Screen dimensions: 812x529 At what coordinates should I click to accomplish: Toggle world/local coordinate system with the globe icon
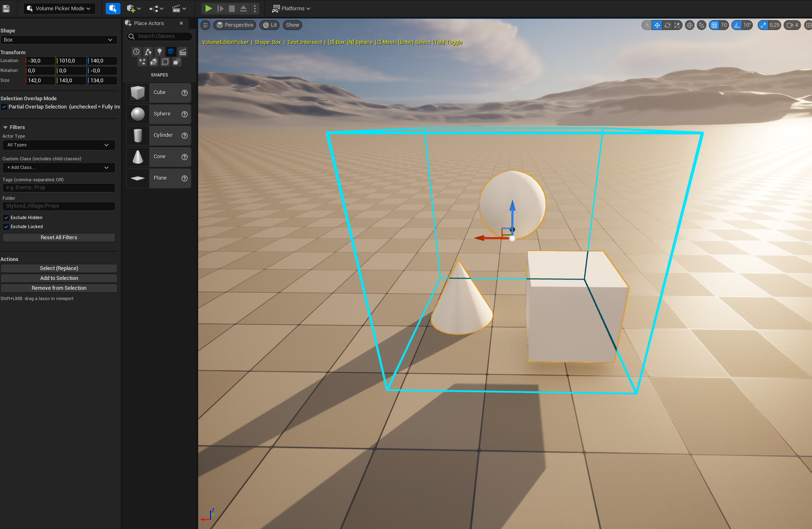point(690,25)
